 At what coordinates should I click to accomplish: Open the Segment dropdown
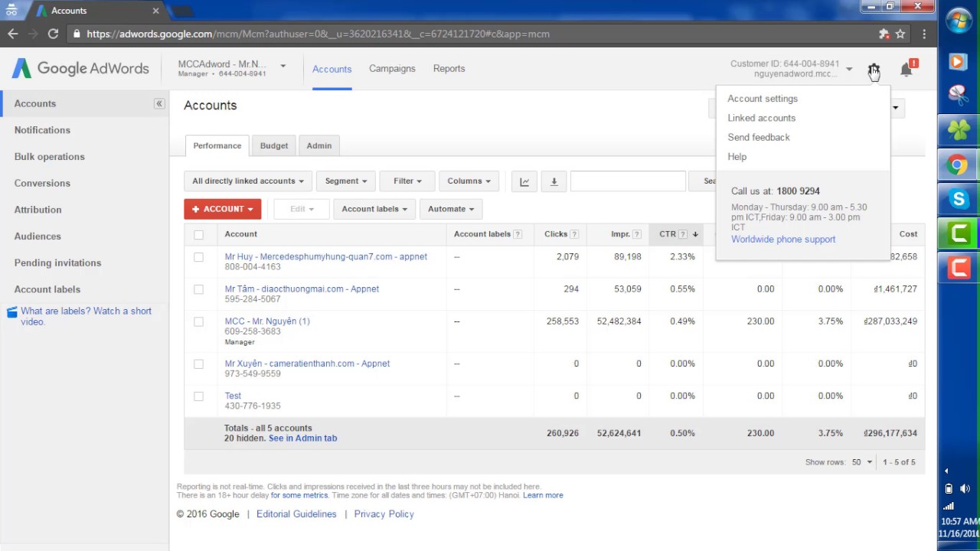tap(345, 181)
